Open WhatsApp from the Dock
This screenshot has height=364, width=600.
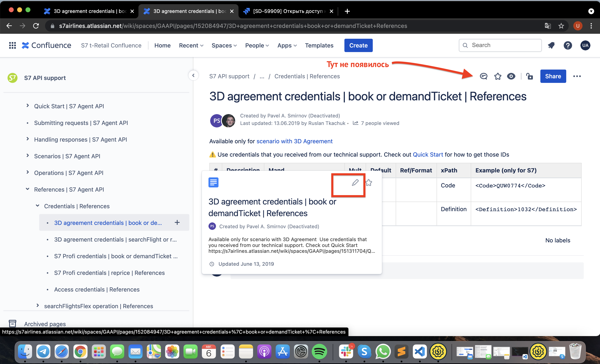[x=383, y=351]
